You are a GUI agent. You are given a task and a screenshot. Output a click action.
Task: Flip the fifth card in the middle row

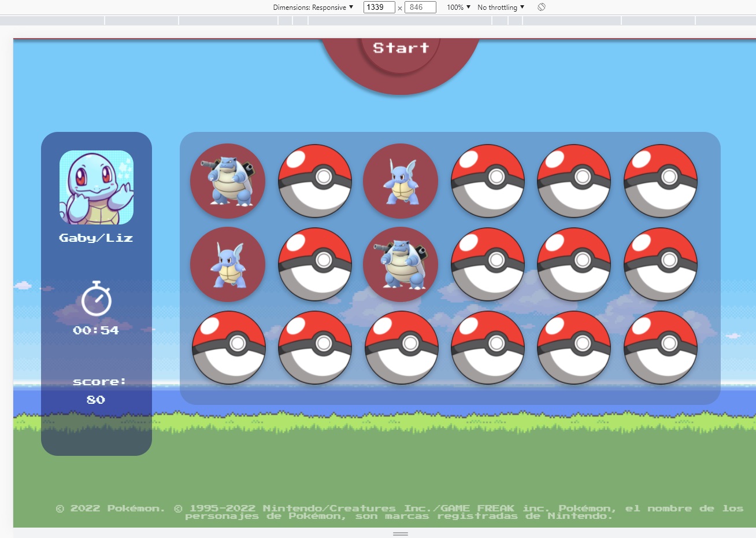574,264
